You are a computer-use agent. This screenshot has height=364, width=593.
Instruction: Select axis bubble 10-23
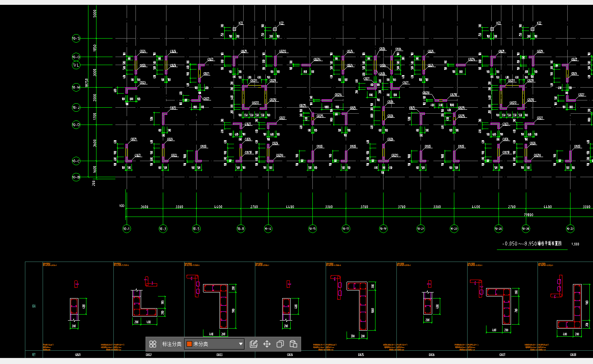point(454,229)
